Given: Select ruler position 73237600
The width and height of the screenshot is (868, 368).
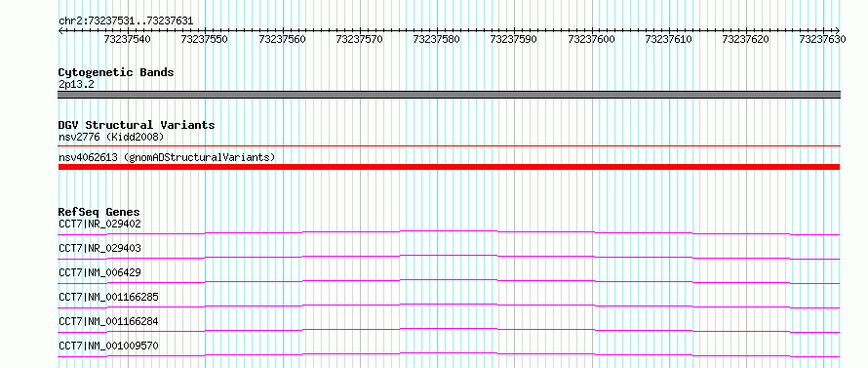Looking at the screenshot, I should 591,40.
